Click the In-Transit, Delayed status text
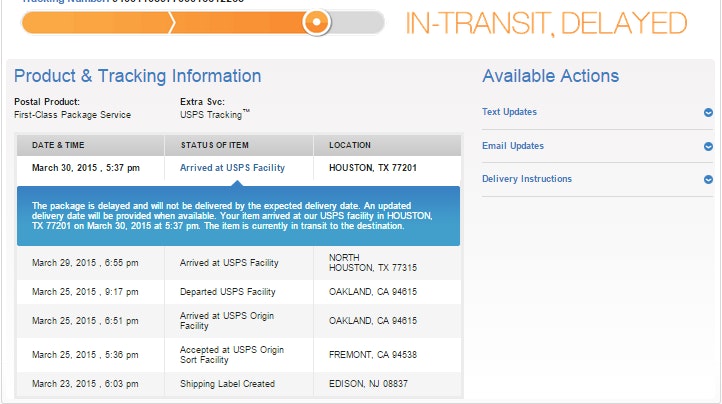The width and height of the screenshot is (722, 404). click(546, 24)
